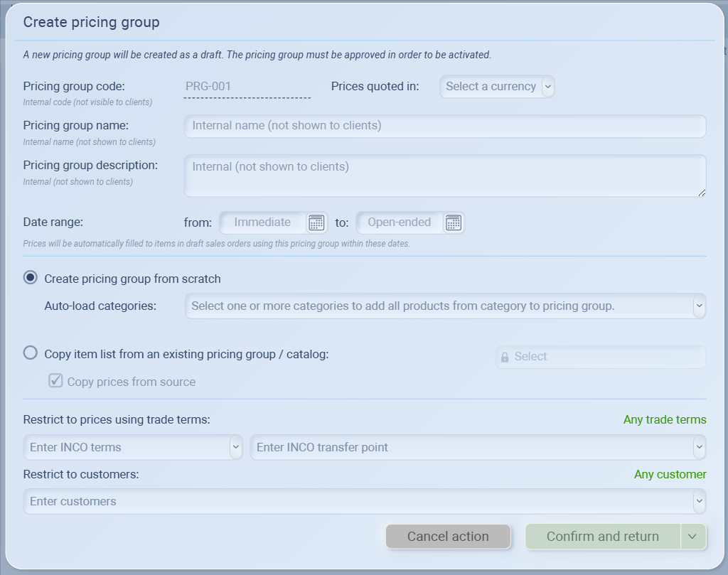728x575 pixels.
Task: Click the 'Any trade terms' link
Action: 665,419
